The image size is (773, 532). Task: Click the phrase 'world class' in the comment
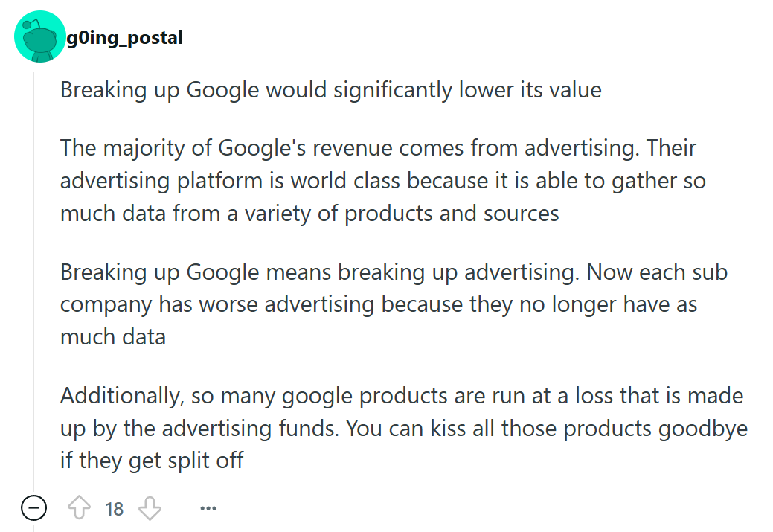click(x=345, y=181)
